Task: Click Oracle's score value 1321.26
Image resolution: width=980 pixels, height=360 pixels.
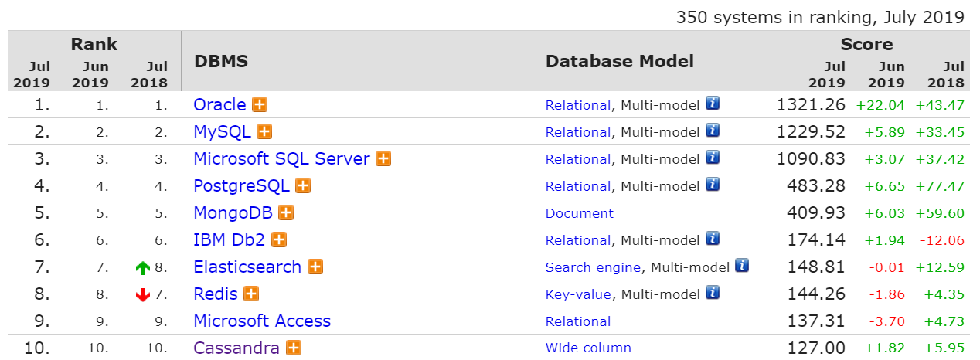Action: coord(811,104)
